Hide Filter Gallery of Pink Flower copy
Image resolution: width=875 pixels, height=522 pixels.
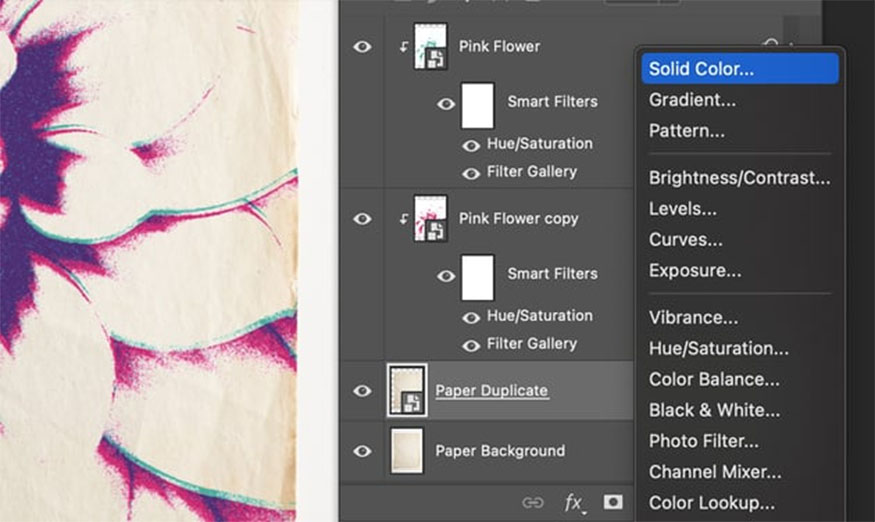click(x=470, y=346)
